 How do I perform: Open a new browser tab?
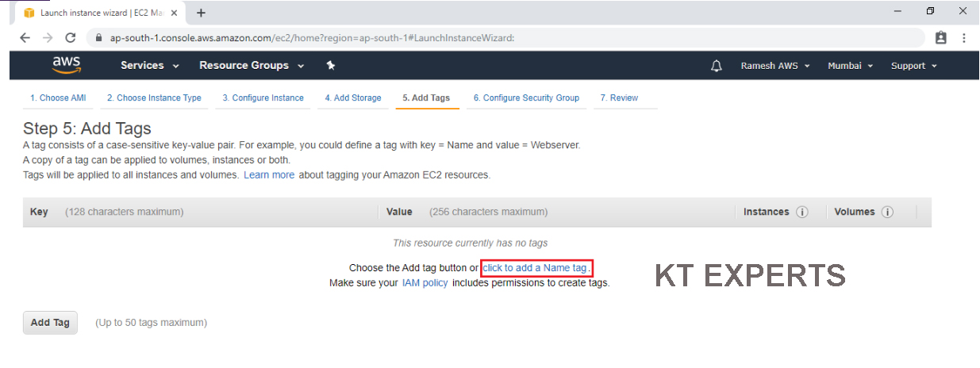coord(201,13)
